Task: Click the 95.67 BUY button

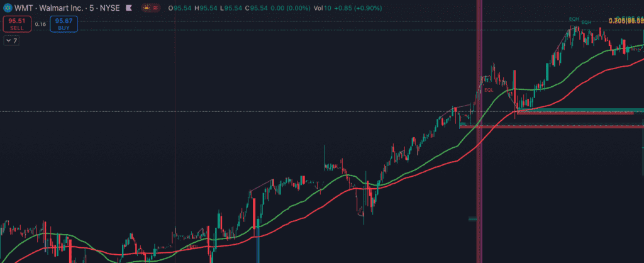Action: pyautogui.click(x=64, y=24)
